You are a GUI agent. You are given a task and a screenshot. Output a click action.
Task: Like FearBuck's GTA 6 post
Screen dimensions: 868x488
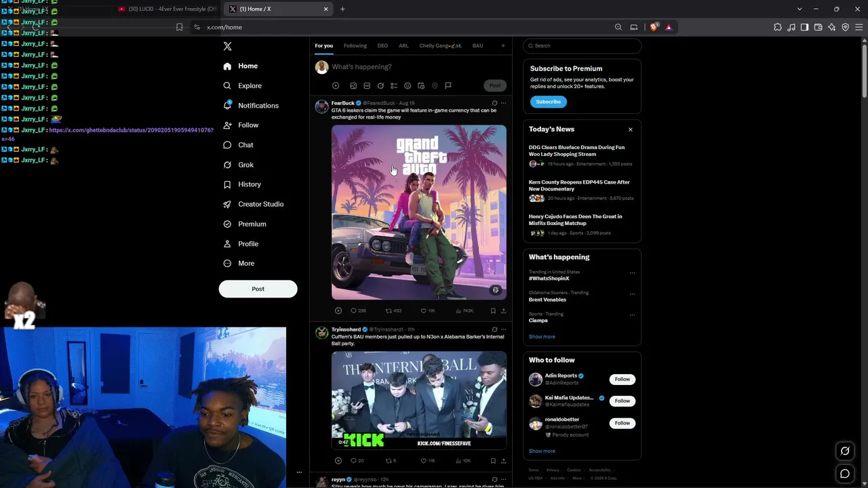point(427,311)
